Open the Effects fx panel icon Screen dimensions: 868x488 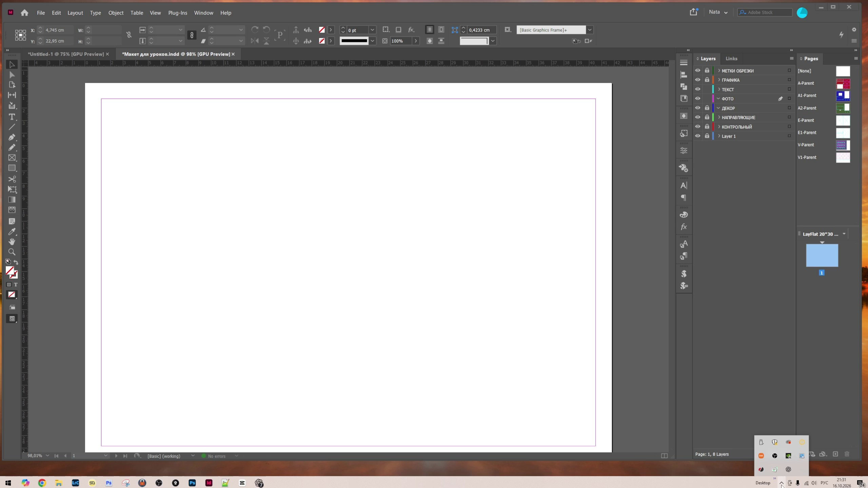point(684,227)
